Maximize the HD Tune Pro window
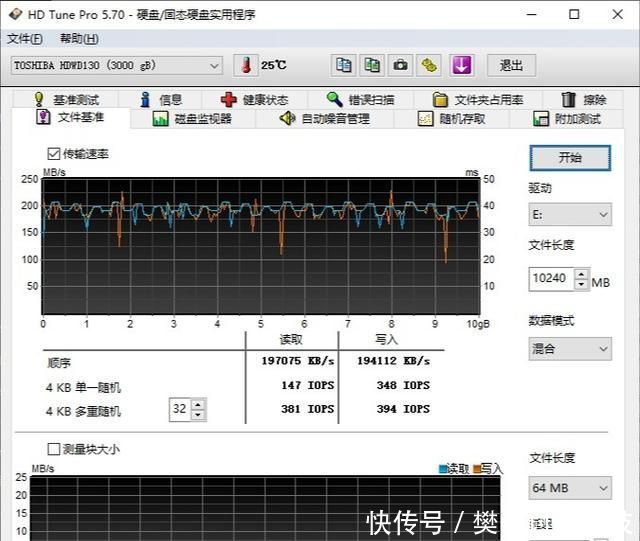This screenshot has height=541, width=640. coord(574,14)
